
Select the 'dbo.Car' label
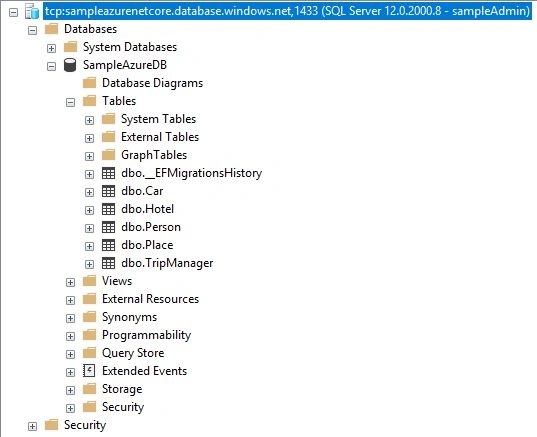tap(142, 191)
